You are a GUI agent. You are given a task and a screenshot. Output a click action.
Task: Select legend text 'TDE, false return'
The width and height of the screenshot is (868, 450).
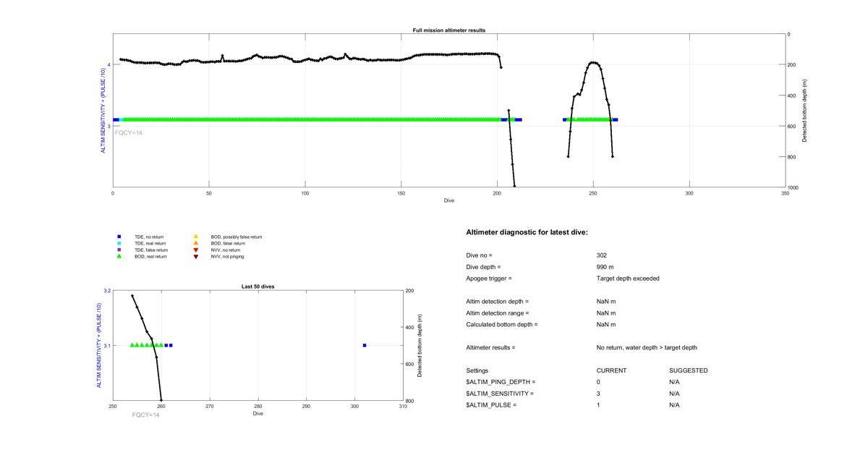(151, 250)
